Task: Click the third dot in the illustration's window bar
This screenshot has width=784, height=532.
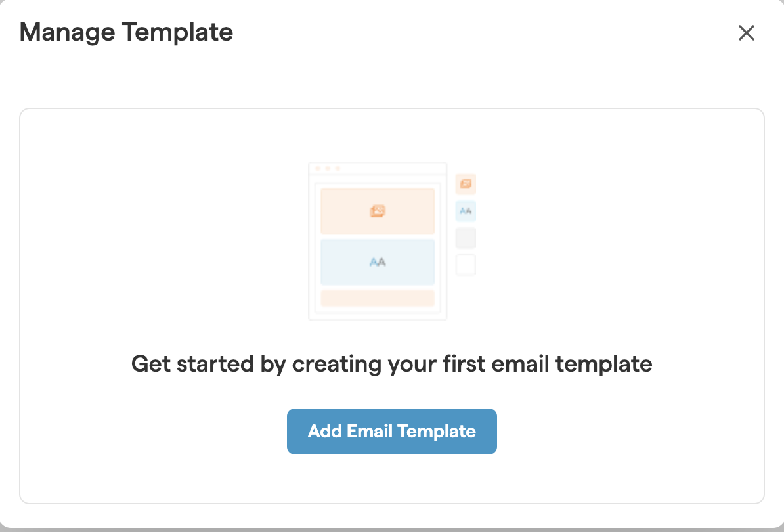Action: (338, 169)
